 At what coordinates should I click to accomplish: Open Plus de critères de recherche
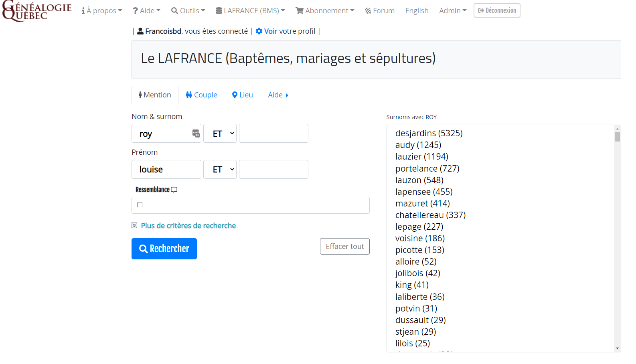188,226
